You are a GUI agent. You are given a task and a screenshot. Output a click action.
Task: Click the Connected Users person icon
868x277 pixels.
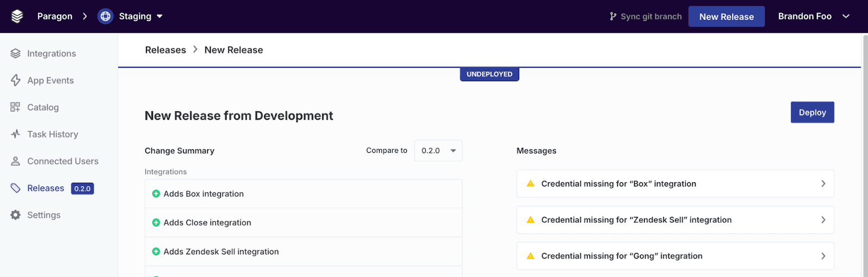15,161
